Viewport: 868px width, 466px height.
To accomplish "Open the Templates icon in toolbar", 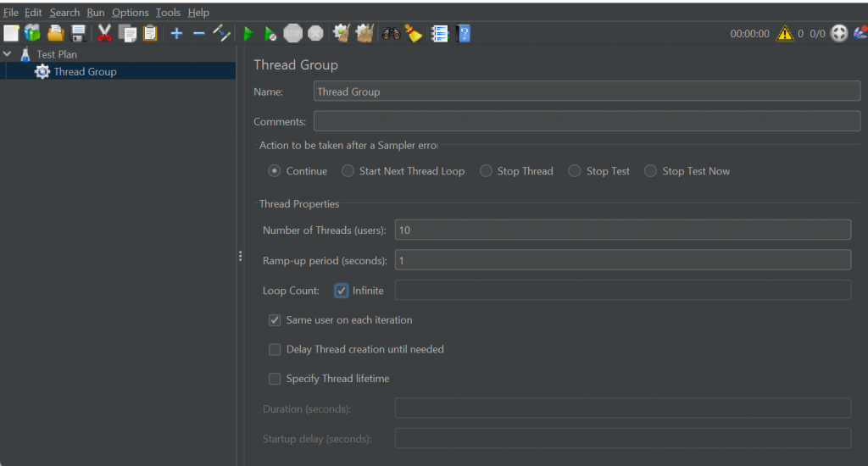I will [32, 33].
